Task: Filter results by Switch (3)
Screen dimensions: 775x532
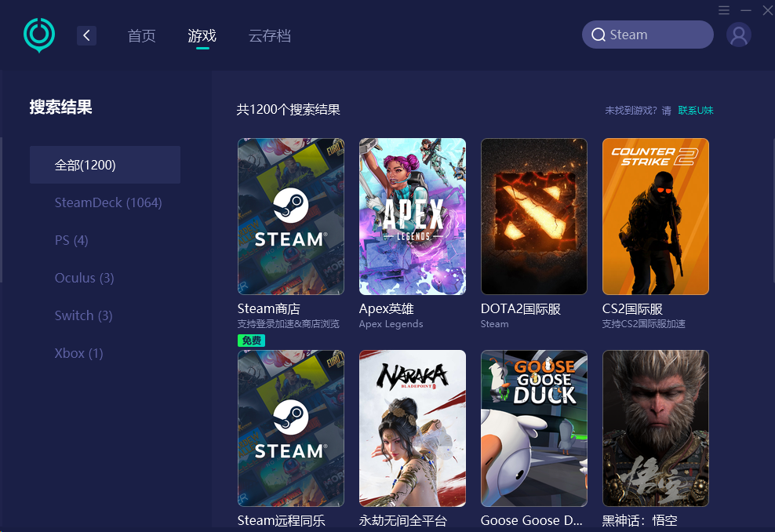Action: (x=84, y=315)
